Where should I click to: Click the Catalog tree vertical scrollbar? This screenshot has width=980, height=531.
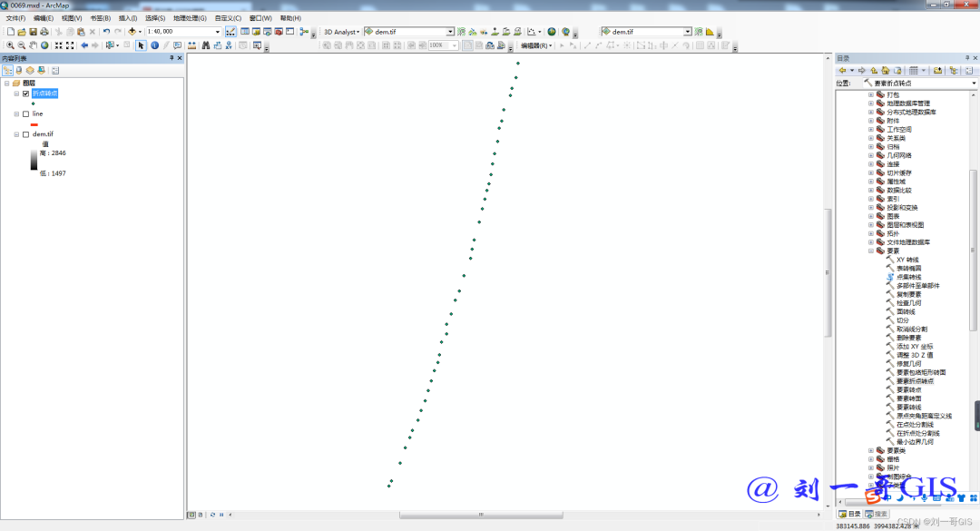point(973,251)
